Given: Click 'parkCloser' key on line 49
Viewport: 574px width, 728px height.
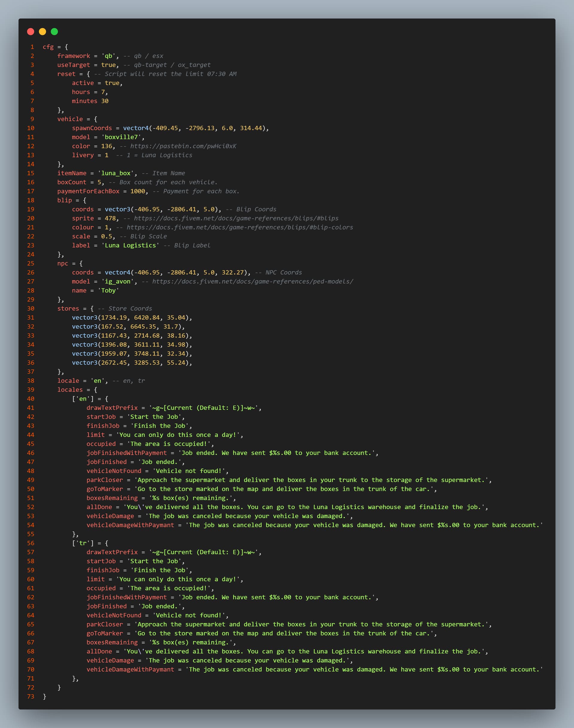Looking at the screenshot, I should [105, 480].
